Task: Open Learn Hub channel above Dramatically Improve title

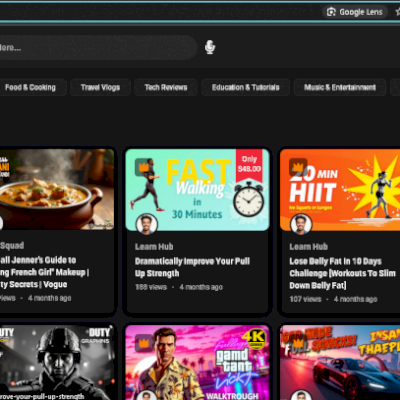Action: click(x=154, y=247)
